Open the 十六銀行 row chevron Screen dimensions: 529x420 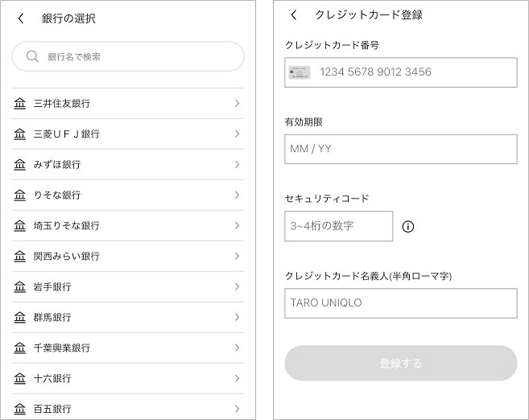(x=238, y=378)
